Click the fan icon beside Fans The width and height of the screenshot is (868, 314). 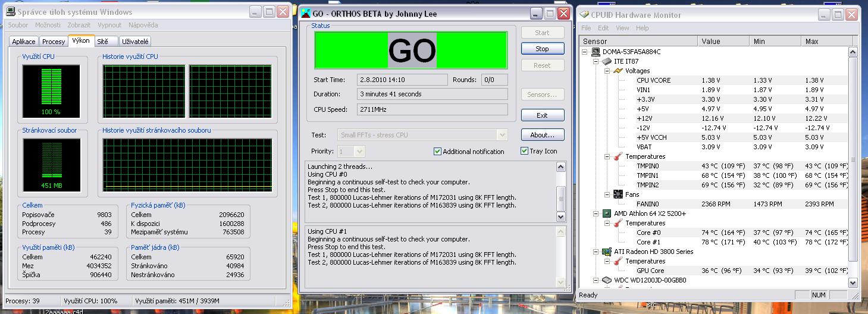618,194
